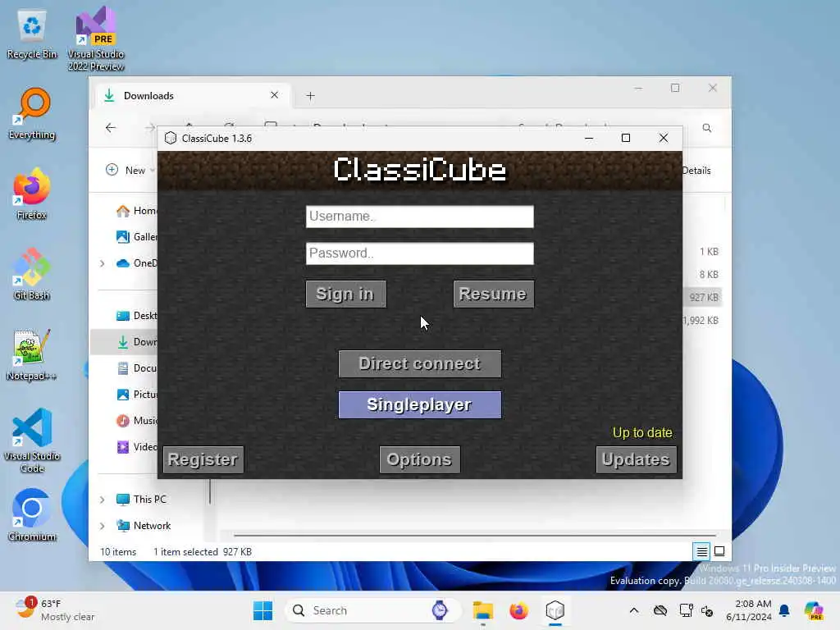Select Network in the navigation pane
Viewport: 840px width, 630px height.
coord(144,526)
